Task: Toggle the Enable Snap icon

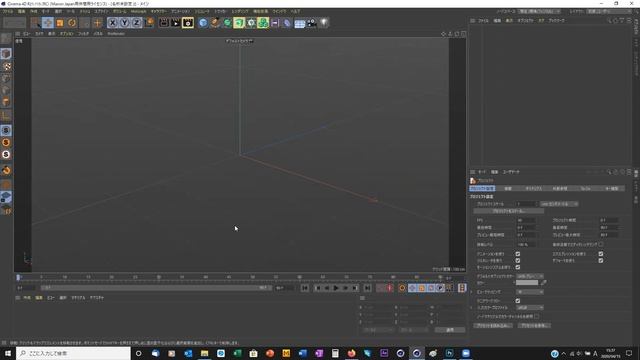Action: coord(6,170)
